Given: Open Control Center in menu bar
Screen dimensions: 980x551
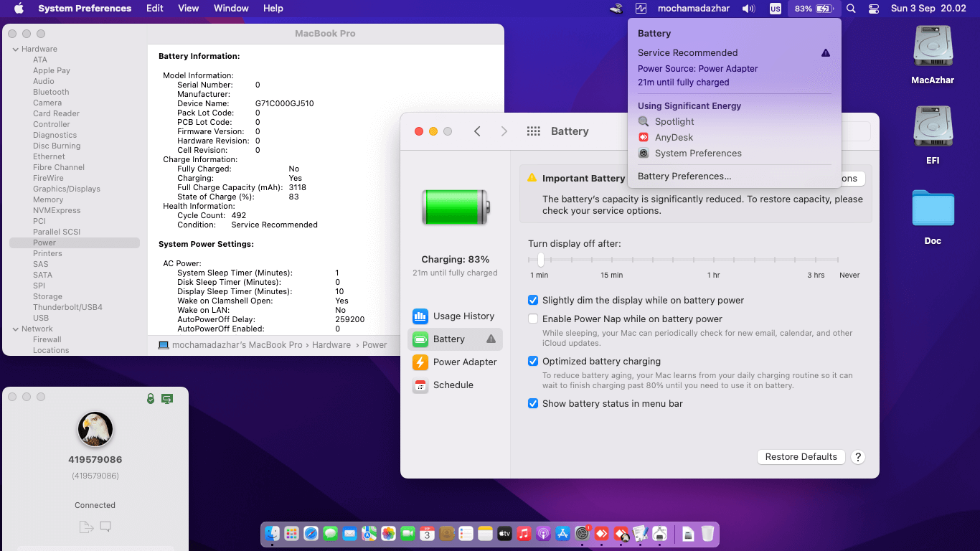Looking at the screenshot, I should (874, 9).
